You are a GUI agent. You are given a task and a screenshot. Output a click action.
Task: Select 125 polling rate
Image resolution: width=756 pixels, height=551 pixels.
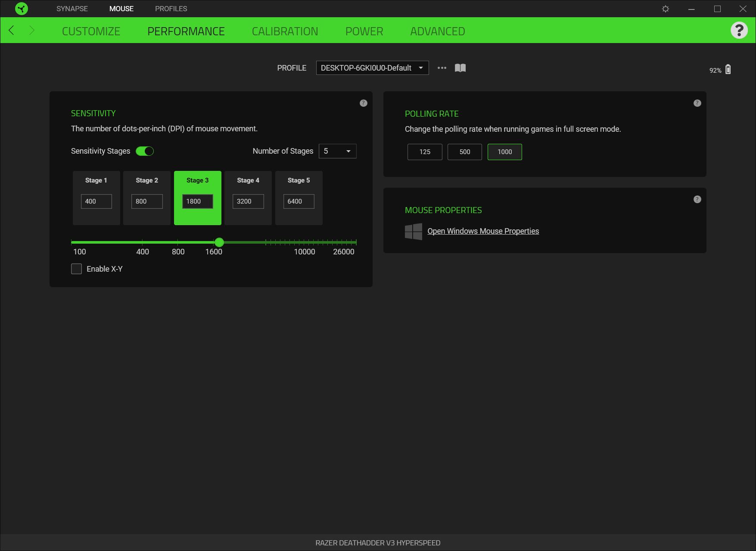(425, 152)
